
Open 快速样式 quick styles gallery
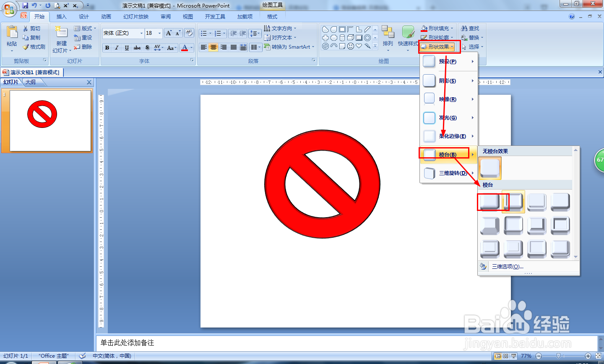pyautogui.click(x=408, y=38)
